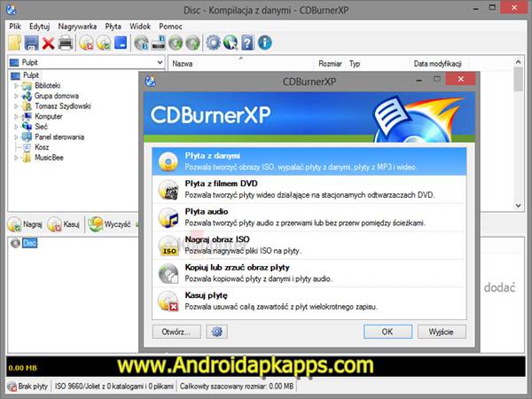Sort files by the Typ column header
The image size is (532, 399).
[355, 64]
